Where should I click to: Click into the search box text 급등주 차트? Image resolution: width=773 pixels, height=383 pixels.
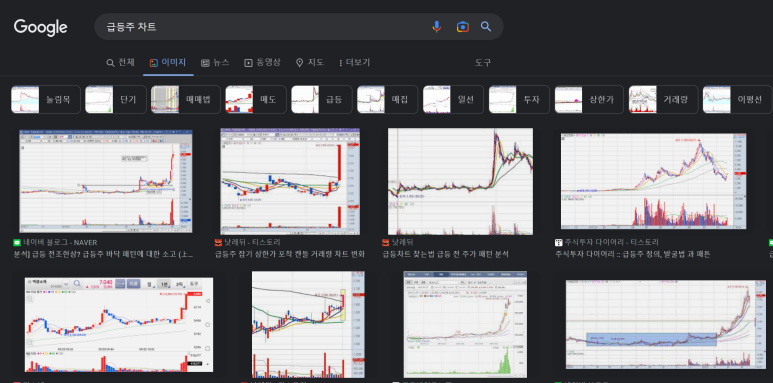[x=132, y=27]
